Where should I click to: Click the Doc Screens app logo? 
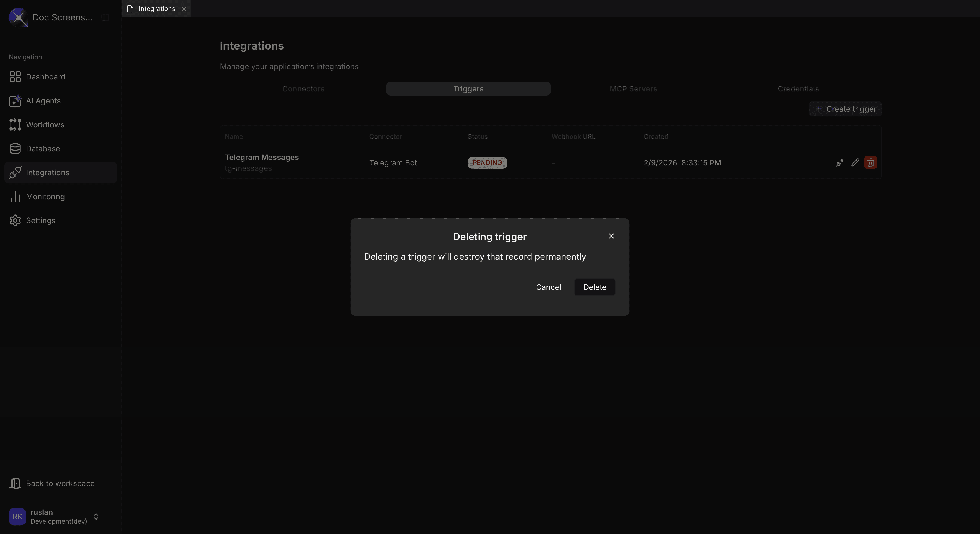click(17, 17)
